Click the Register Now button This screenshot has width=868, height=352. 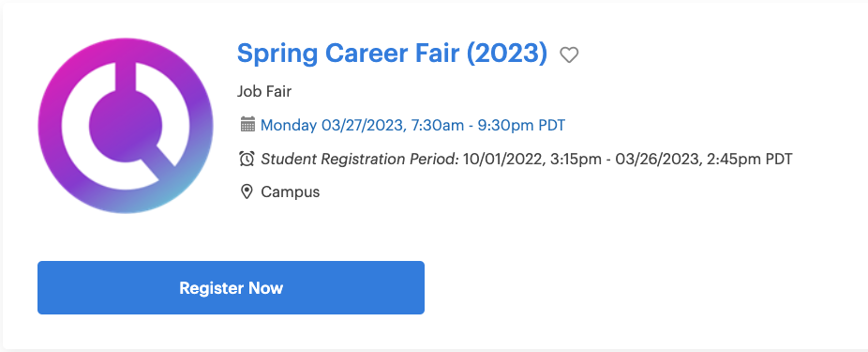(231, 287)
